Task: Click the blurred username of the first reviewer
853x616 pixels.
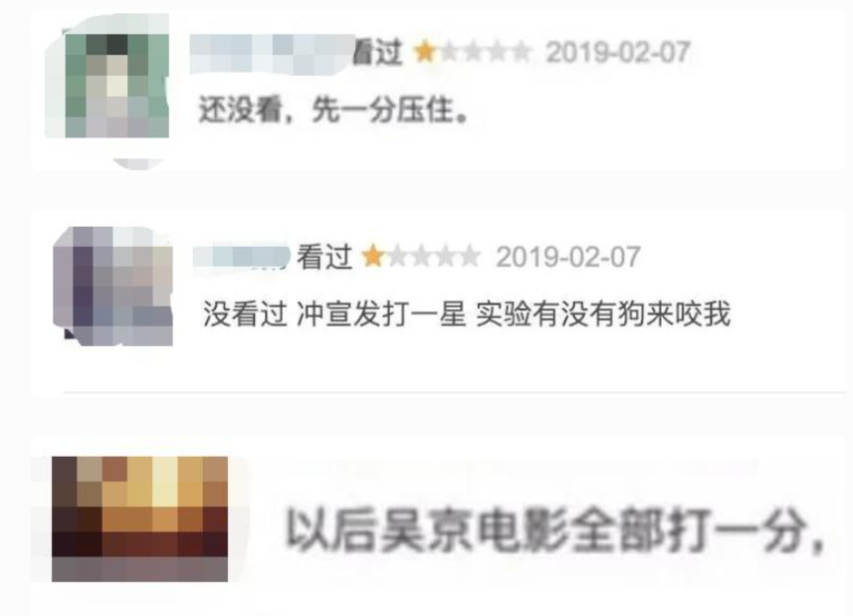Action: tap(272, 54)
